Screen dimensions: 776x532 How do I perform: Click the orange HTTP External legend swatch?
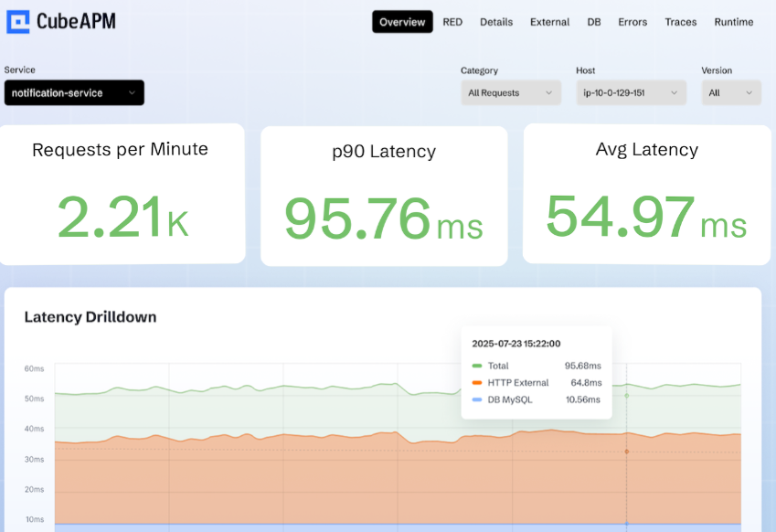[477, 382]
